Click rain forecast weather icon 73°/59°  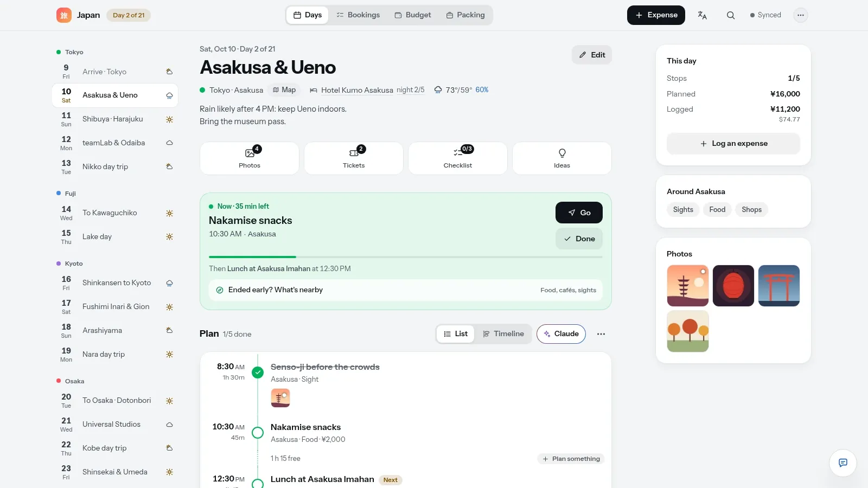(438, 90)
